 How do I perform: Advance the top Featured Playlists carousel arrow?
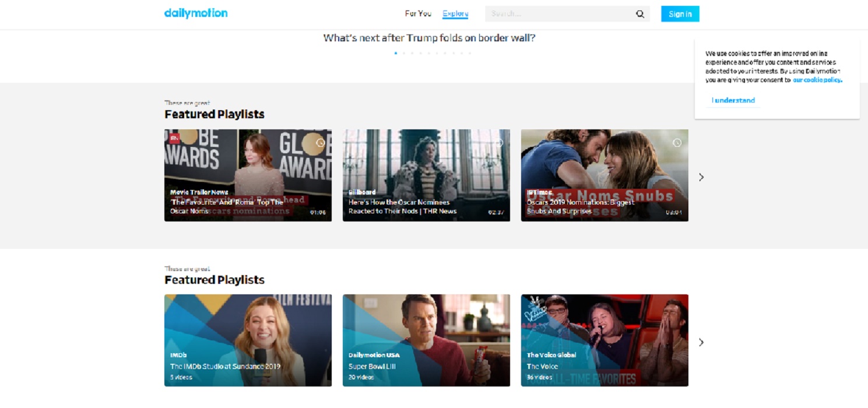coord(701,177)
